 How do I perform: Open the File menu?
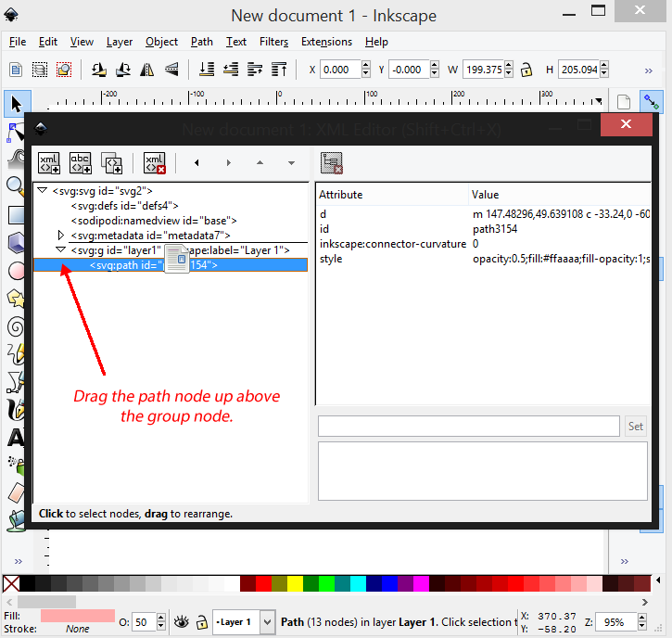(x=18, y=42)
